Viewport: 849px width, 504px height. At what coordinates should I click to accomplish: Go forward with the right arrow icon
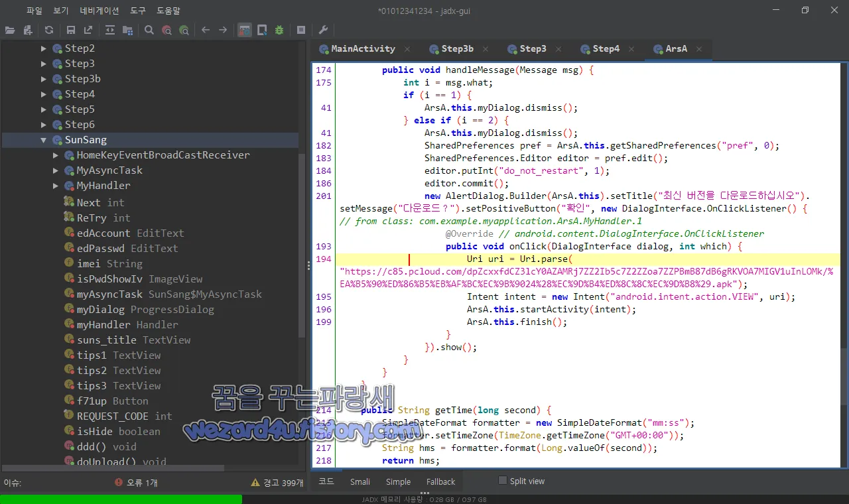(223, 30)
